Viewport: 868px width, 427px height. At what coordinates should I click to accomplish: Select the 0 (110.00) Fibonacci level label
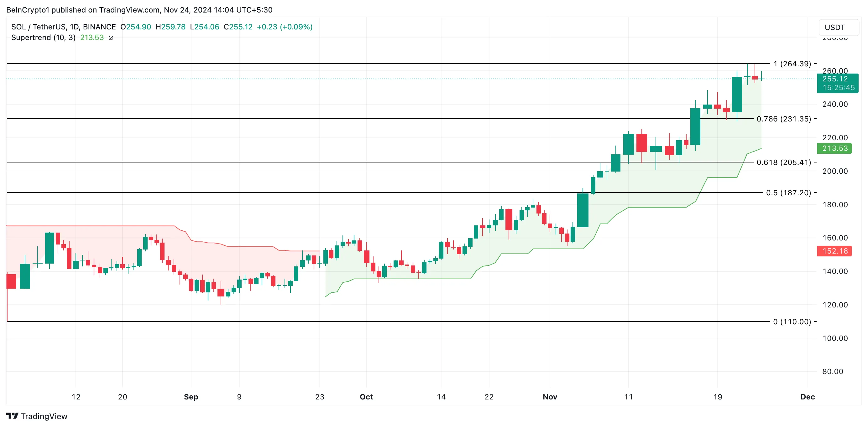[x=792, y=322]
